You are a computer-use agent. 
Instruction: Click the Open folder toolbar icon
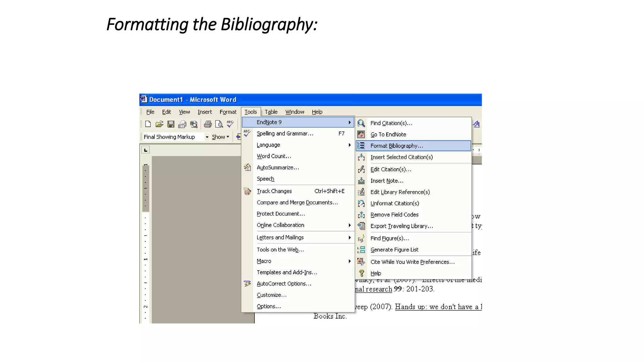point(159,124)
